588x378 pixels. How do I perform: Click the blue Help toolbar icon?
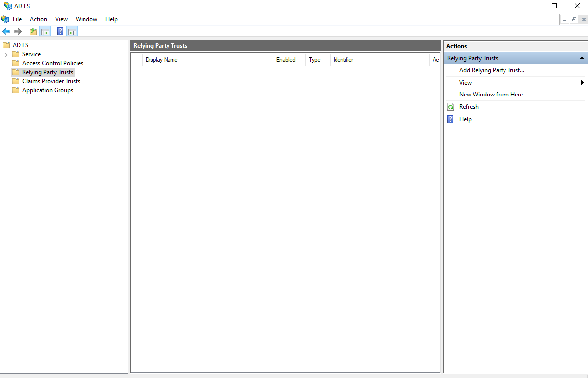click(x=60, y=32)
